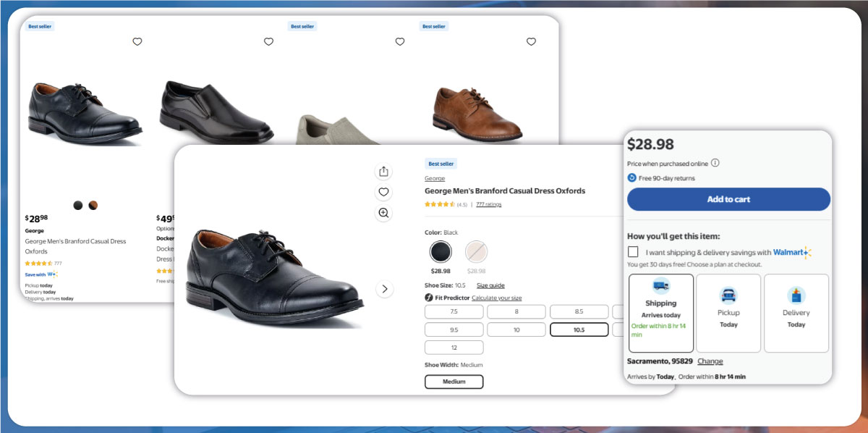Click the Best seller badge above the gray shoe
The height and width of the screenshot is (433, 868).
(x=302, y=26)
